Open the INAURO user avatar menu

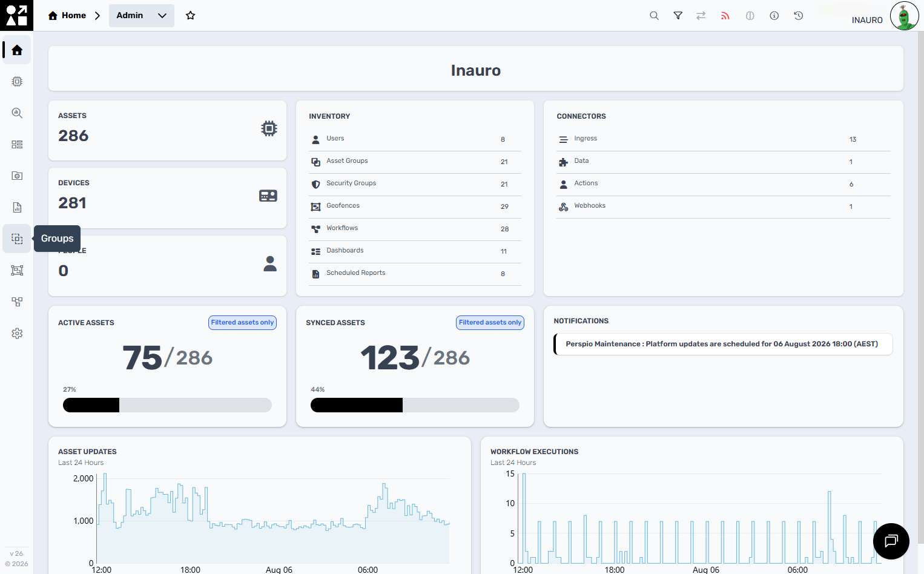coord(904,16)
